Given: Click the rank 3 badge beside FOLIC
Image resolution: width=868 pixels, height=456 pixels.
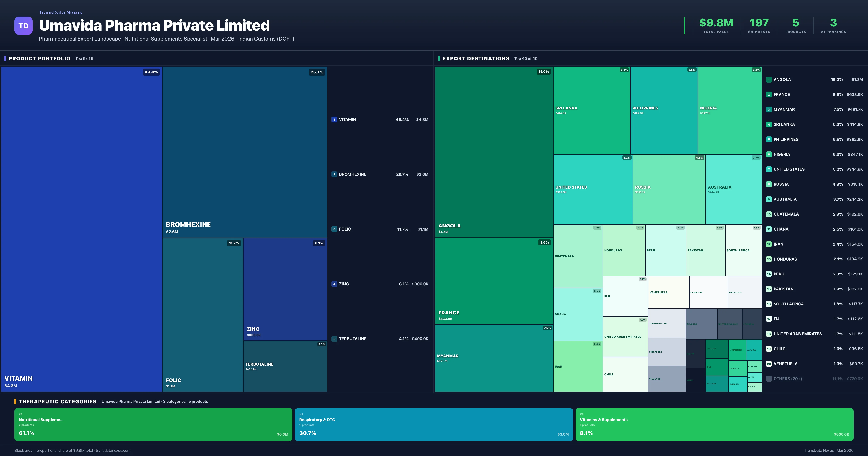Looking at the screenshot, I should (334, 229).
